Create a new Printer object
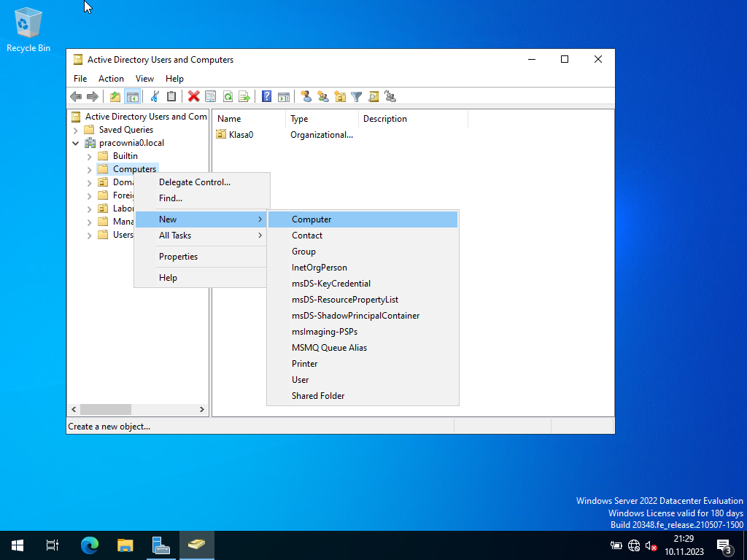Viewport: 747px width, 560px height. [x=363, y=364]
